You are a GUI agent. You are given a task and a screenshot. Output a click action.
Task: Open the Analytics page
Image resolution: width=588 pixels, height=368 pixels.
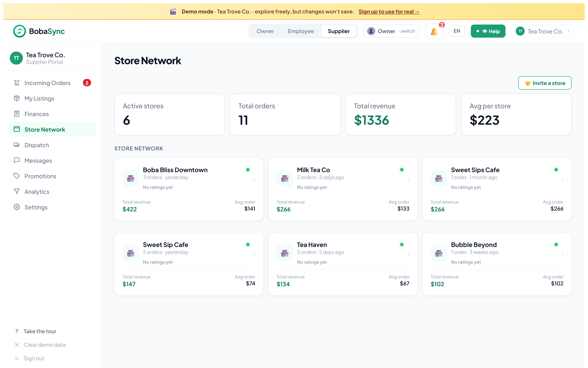(52, 192)
